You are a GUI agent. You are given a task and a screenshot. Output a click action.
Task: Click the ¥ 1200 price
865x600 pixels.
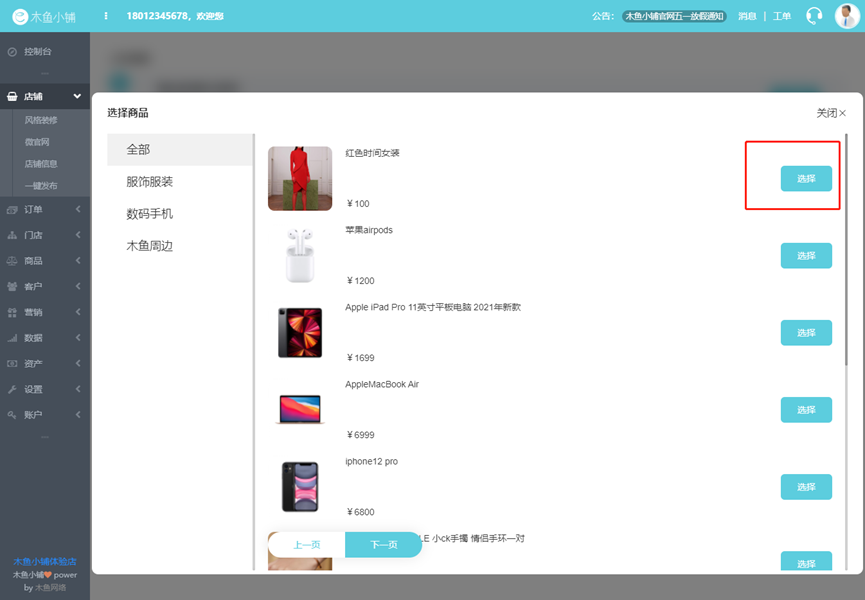pos(360,281)
